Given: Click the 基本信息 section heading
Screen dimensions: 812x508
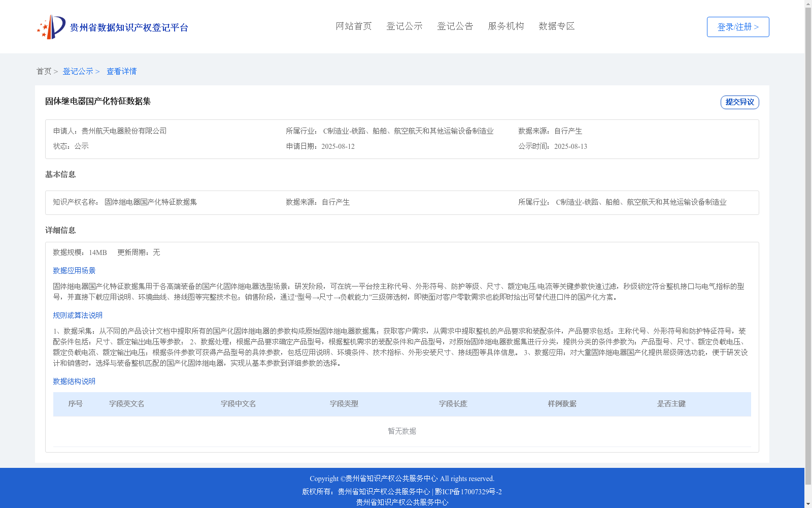Looking at the screenshot, I should 60,175.
